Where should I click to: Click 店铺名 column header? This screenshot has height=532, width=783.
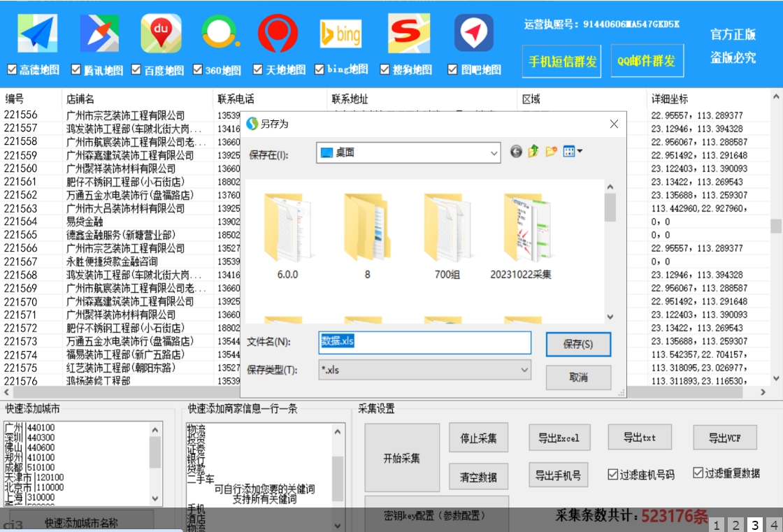click(x=137, y=99)
